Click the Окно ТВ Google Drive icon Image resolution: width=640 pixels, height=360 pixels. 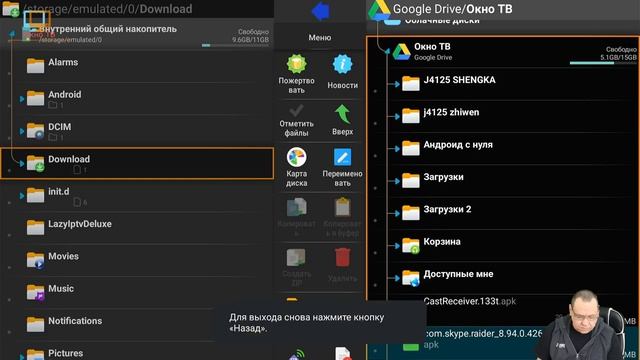[401, 52]
